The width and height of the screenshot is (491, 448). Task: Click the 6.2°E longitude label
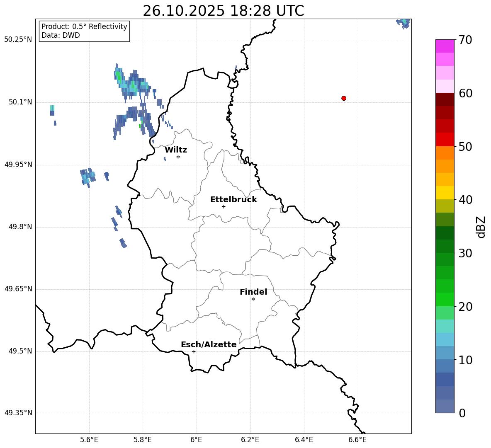point(250,440)
